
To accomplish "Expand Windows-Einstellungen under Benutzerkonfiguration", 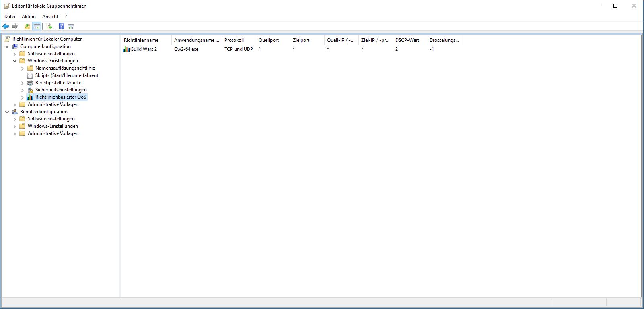I will point(15,127).
